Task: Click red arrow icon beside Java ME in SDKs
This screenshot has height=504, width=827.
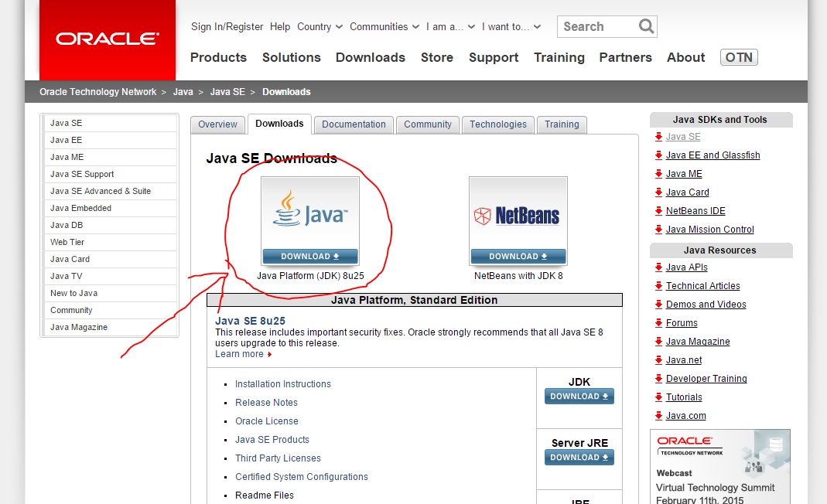Action: click(658, 173)
